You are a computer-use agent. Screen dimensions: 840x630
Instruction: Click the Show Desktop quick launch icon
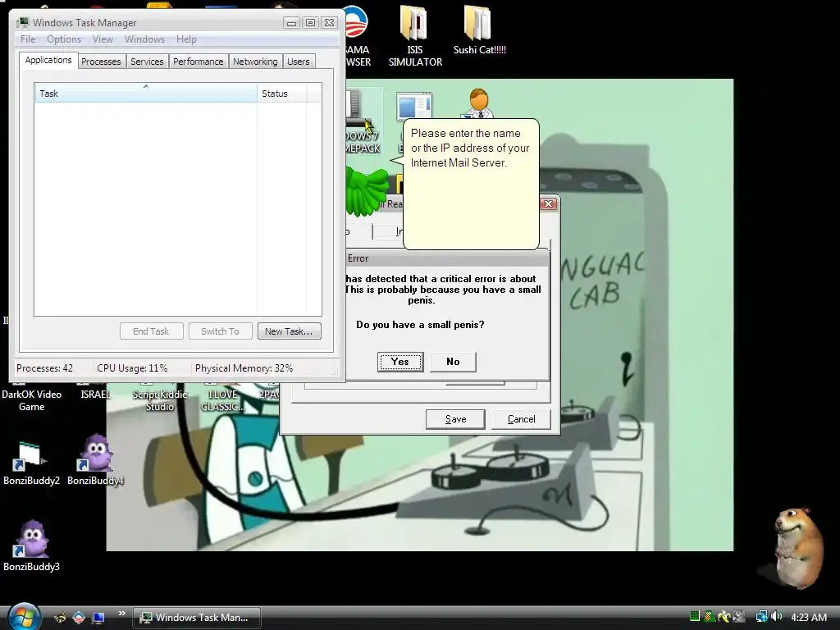pos(98,618)
